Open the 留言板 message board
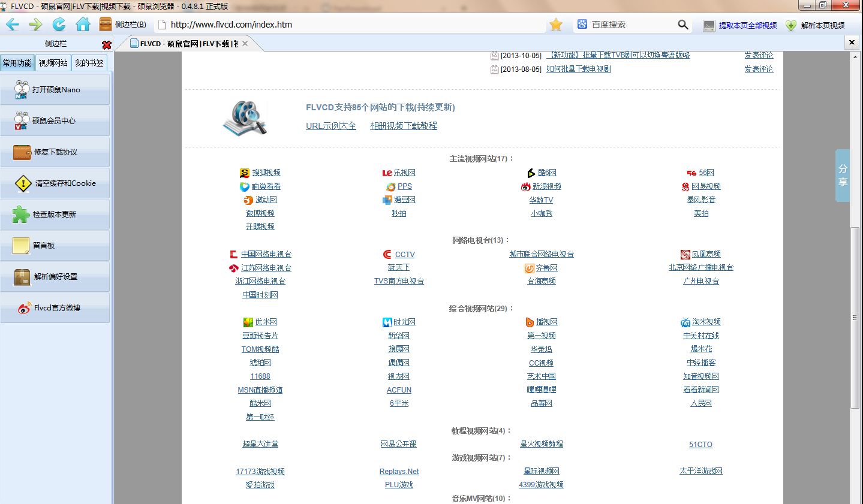863x504 pixels. click(x=55, y=245)
